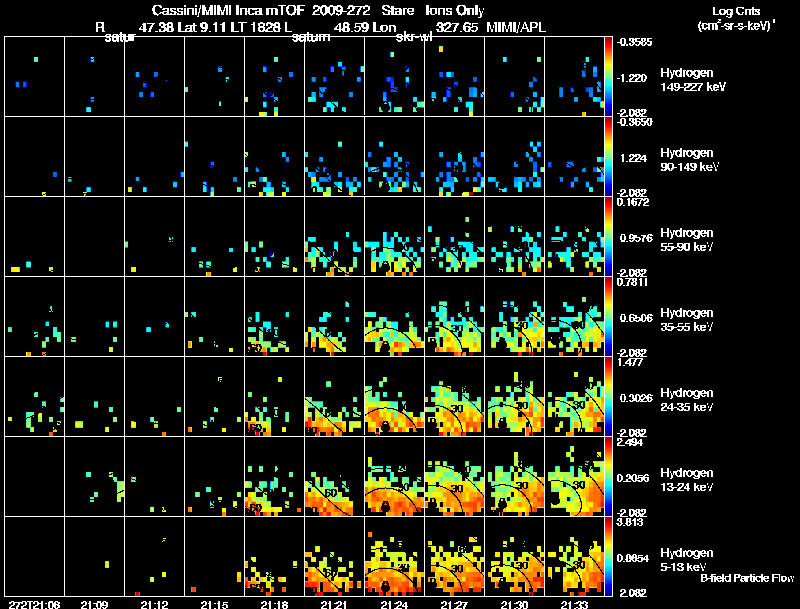Click the '0.9576' color scale value

636,238
